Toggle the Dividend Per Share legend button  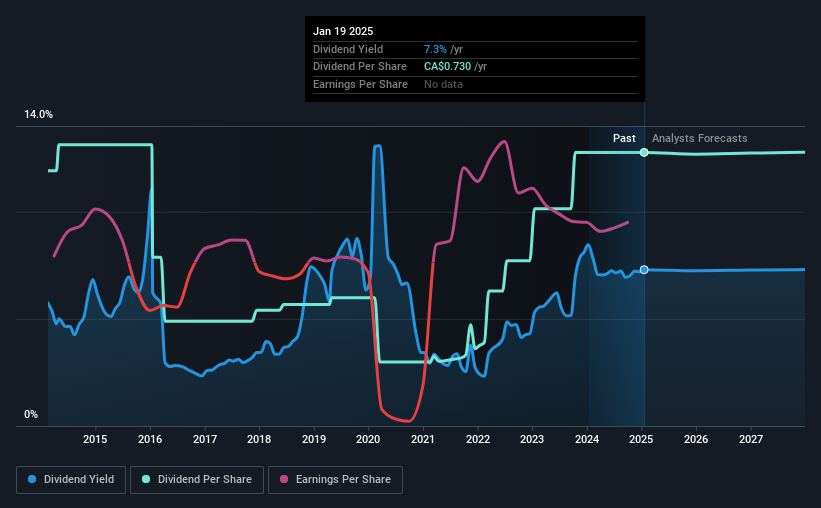coord(197,480)
